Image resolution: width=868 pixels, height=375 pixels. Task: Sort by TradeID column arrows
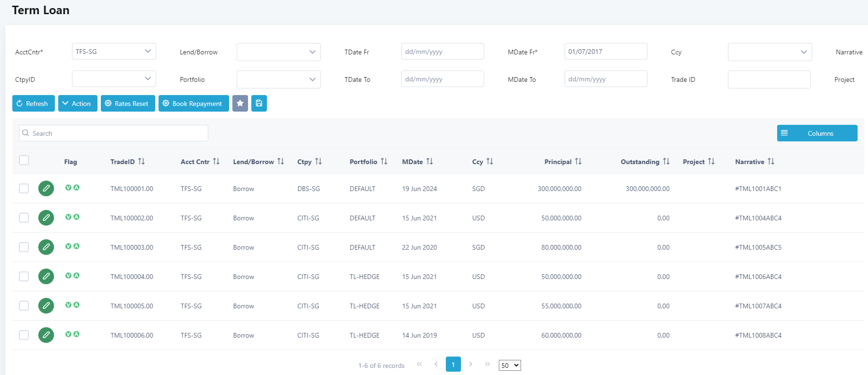point(141,162)
